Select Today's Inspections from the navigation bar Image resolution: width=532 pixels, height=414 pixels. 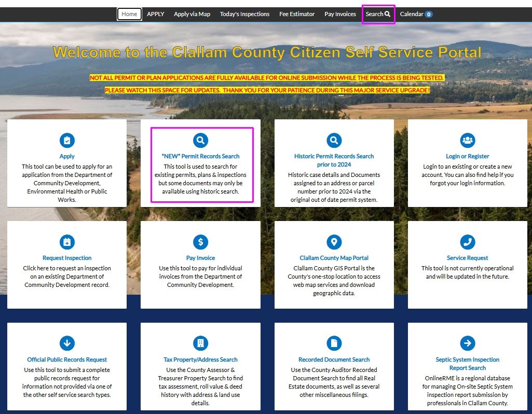point(244,14)
